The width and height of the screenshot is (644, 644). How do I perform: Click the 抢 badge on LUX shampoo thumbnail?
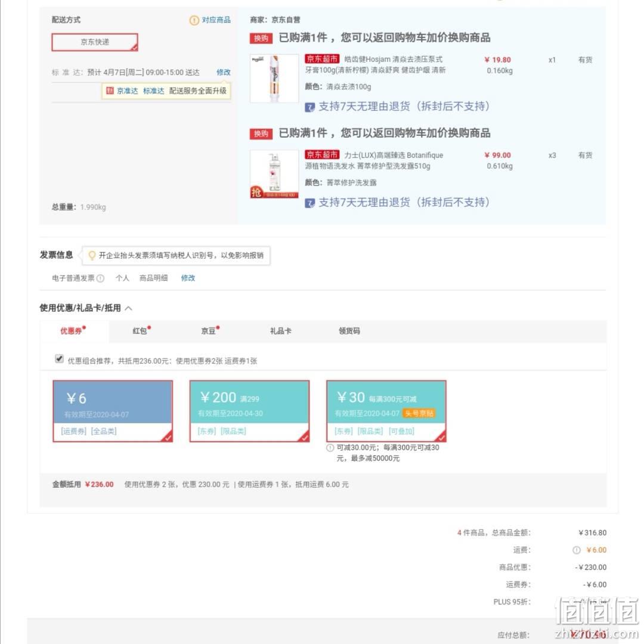tap(256, 192)
